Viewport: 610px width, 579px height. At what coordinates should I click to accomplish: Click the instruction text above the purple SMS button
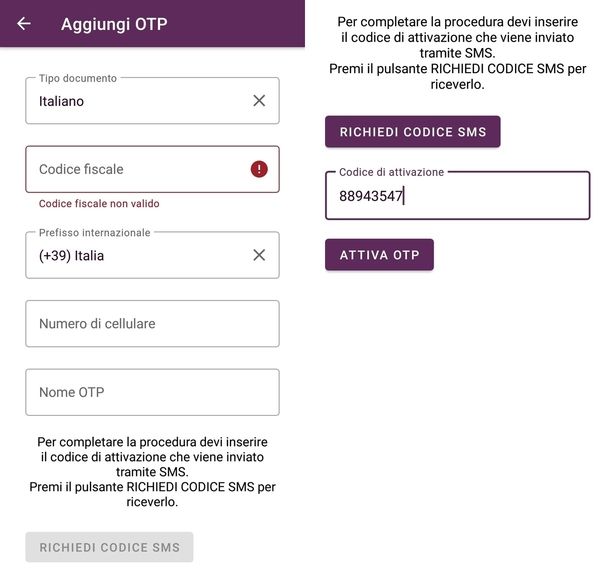[x=458, y=53]
